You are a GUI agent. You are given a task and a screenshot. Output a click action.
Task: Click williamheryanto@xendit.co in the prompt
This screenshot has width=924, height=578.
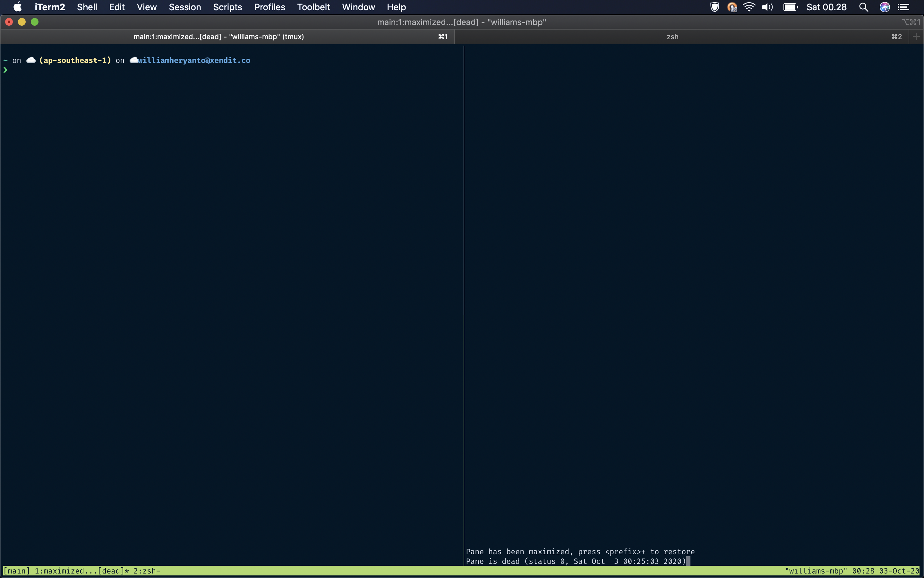coord(194,60)
